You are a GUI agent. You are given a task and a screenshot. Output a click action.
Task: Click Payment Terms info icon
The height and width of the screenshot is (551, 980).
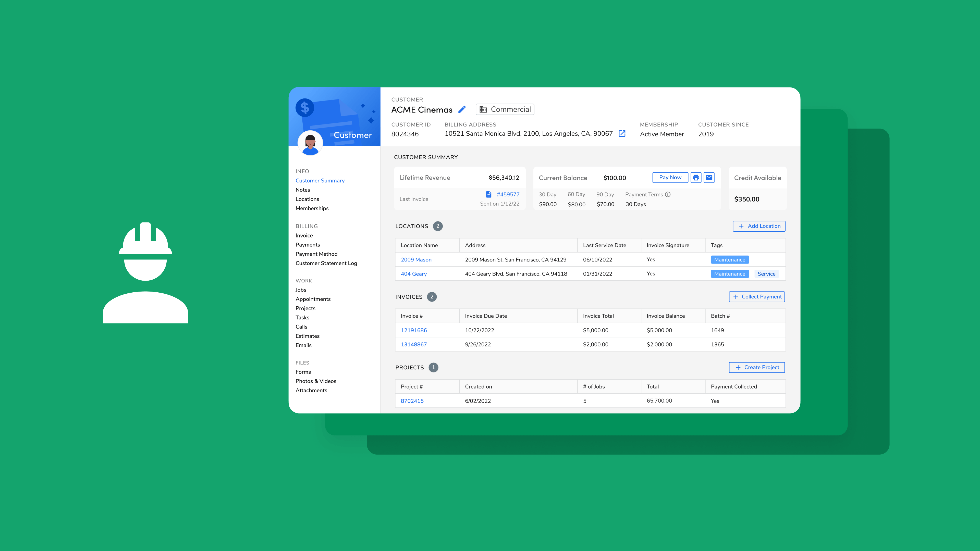668,194
